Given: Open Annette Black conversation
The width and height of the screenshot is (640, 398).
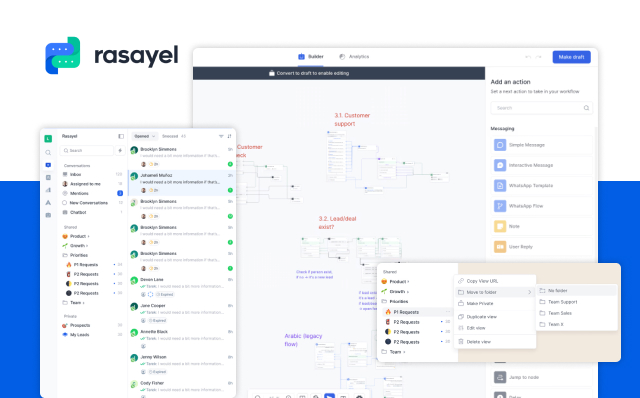Looking at the screenshot, I should 182,339.
